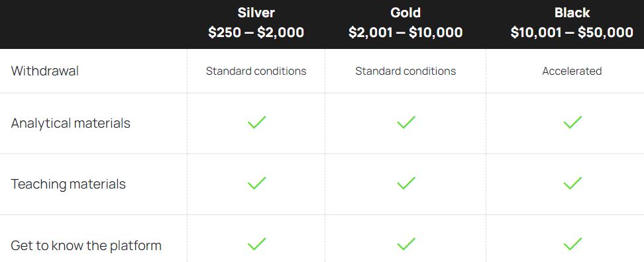
Task: Click the Black Teaching materials checkmark
Action: tap(572, 183)
